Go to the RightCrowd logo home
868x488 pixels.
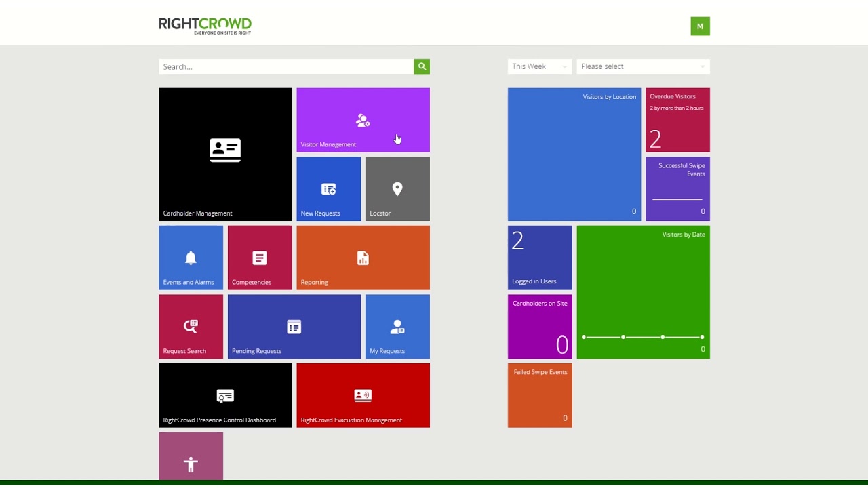tap(205, 26)
